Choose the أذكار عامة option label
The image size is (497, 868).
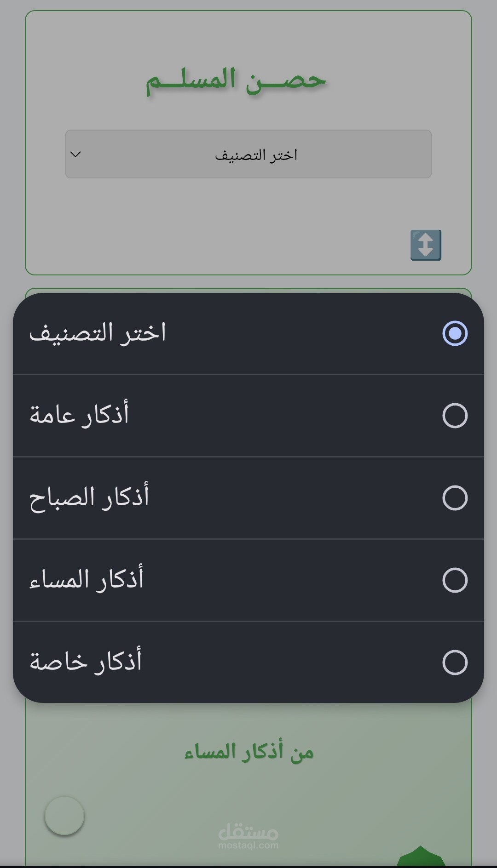[79, 415]
